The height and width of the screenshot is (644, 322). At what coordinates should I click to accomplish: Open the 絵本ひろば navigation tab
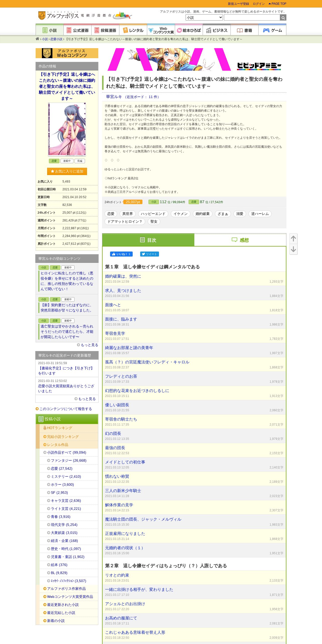tap(189, 30)
